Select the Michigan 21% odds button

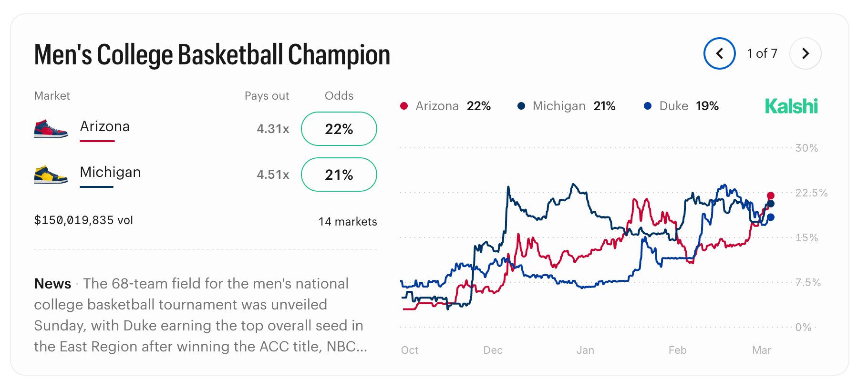coord(339,175)
